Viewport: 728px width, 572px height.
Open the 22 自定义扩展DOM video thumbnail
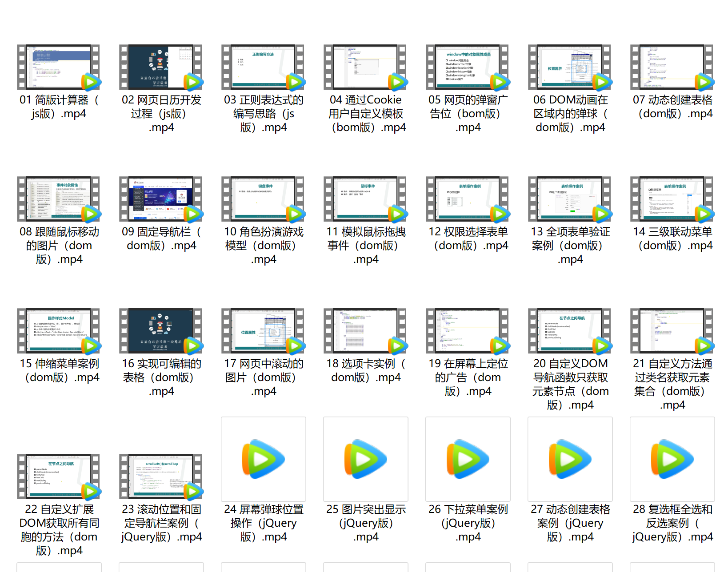[x=58, y=477]
